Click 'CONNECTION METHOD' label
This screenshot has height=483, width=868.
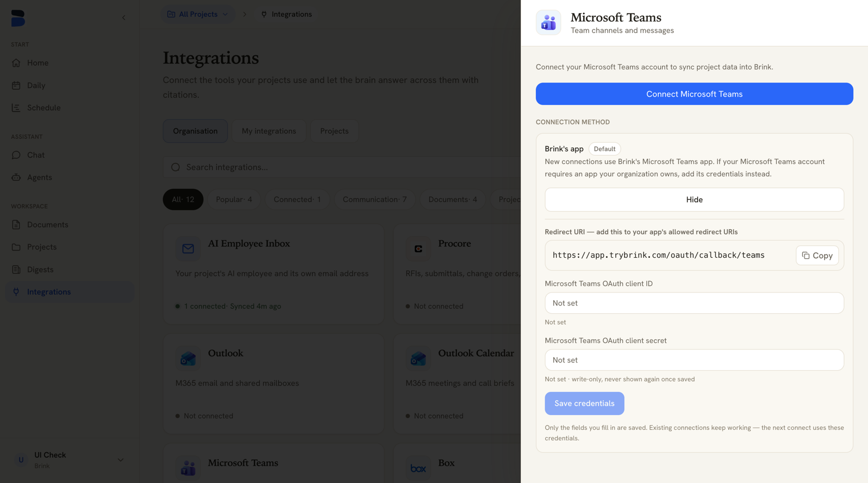pyautogui.click(x=573, y=122)
